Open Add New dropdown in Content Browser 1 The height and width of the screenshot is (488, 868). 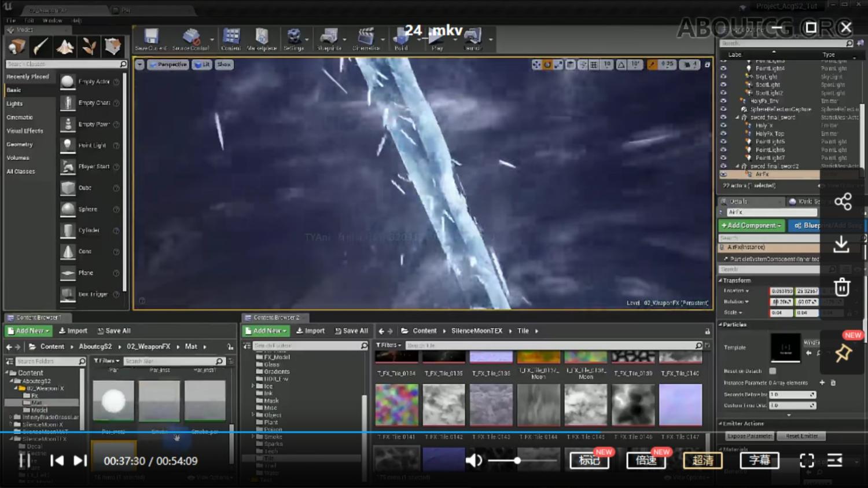28,331
